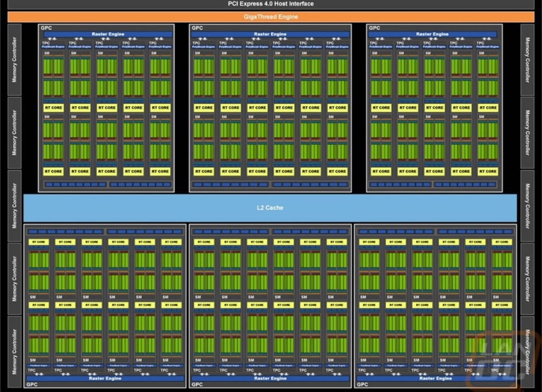
Task: Select the Raster Engine in the top-middle GPC
Action: (270, 34)
